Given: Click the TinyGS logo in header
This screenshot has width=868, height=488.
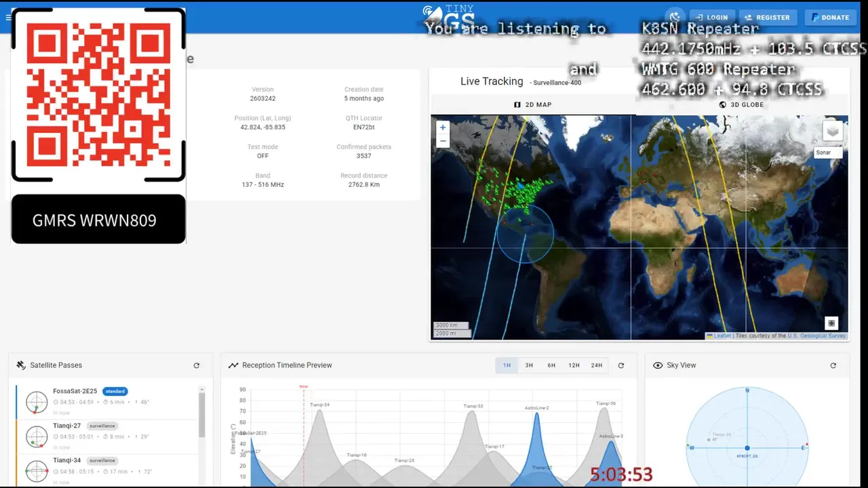Looking at the screenshot, I should (x=448, y=16).
